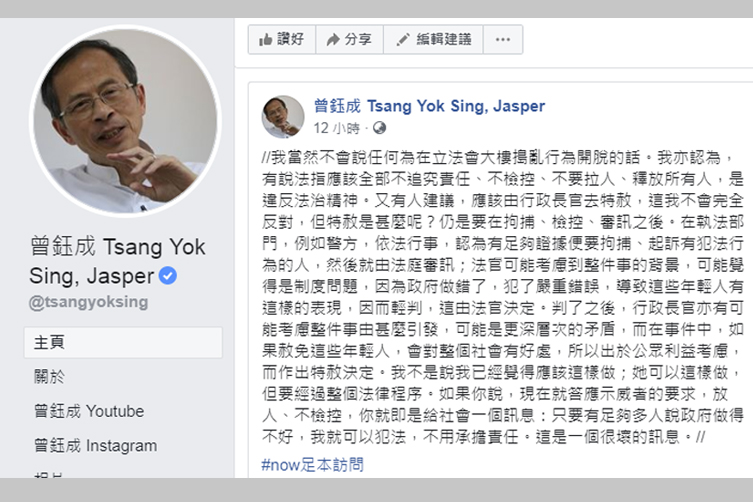Click the globe public privacy icon
Viewport: 753px width, 502px height.
click(379, 128)
